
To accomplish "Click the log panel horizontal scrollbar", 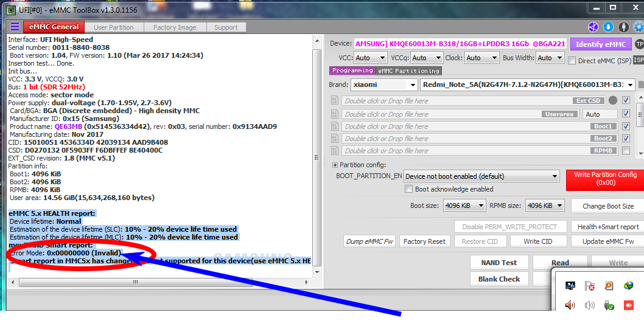I will point(159,282).
